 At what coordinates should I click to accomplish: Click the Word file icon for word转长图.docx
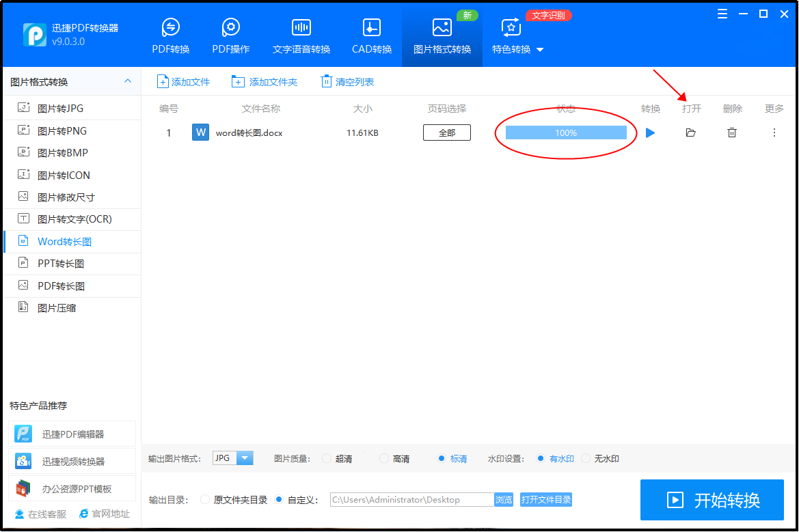200,132
